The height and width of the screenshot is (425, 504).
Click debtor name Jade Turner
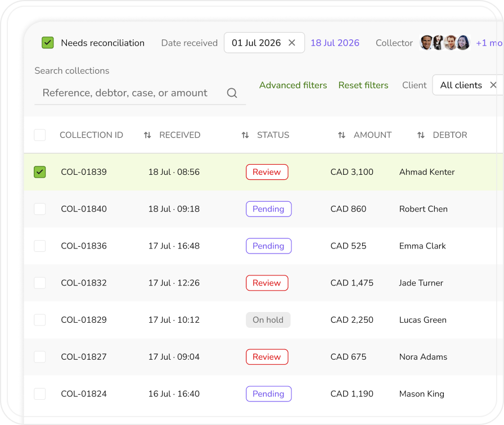pyautogui.click(x=421, y=283)
